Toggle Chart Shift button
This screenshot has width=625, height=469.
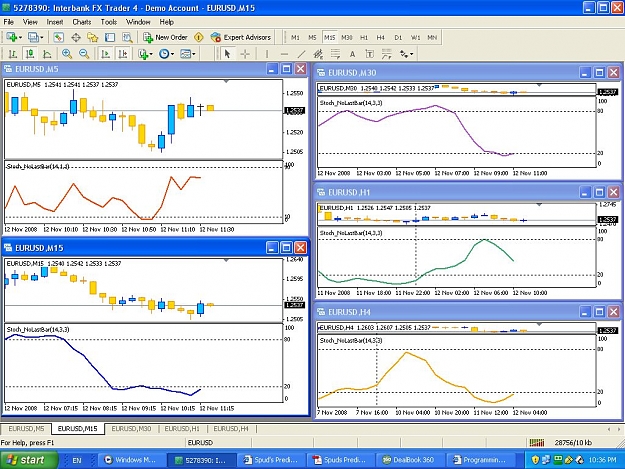(x=123, y=54)
